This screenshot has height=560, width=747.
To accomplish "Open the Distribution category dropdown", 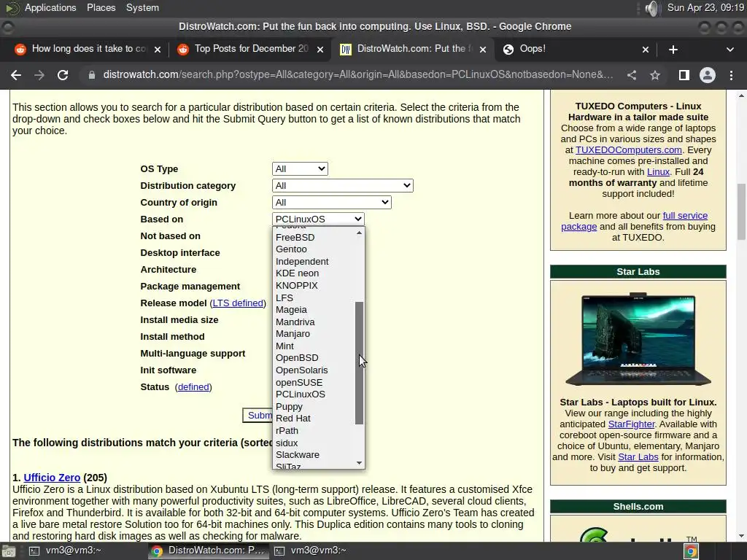I will pyautogui.click(x=343, y=186).
